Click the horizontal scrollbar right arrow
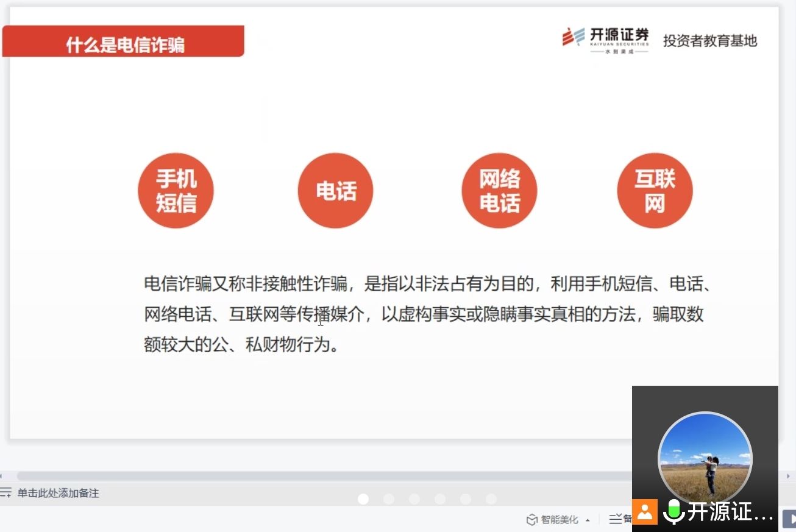The width and height of the screenshot is (796, 532). (x=789, y=476)
